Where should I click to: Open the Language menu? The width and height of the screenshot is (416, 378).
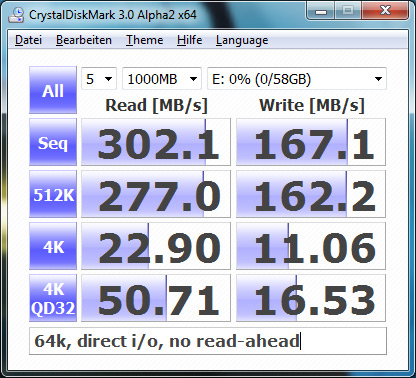pyautogui.click(x=242, y=40)
